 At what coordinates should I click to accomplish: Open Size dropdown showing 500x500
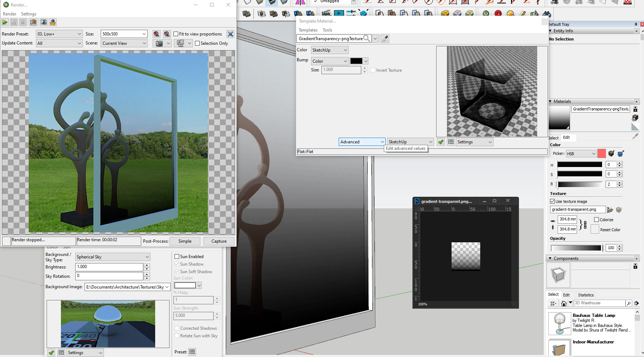click(x=124, y=34)
